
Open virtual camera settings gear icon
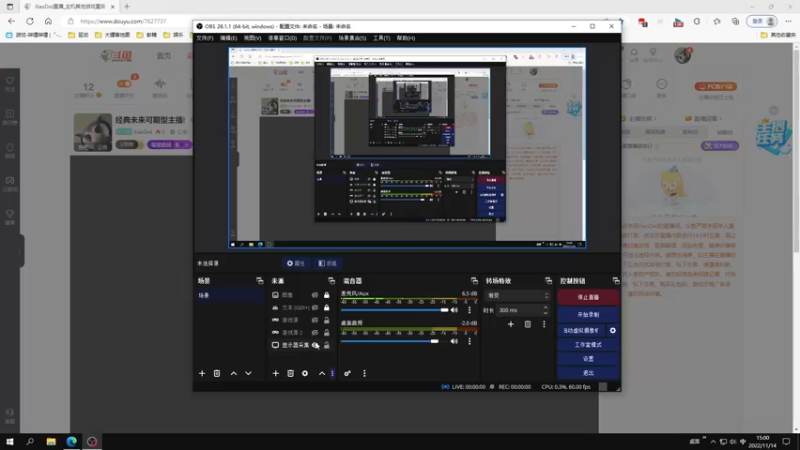(613, 331)
